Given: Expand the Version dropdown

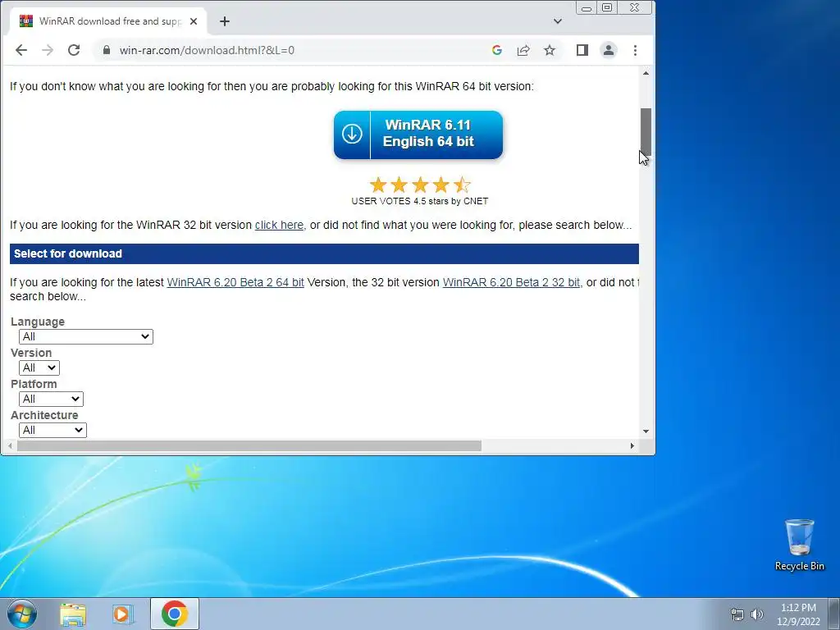Looking at the screenshot, I should point(39,367).
